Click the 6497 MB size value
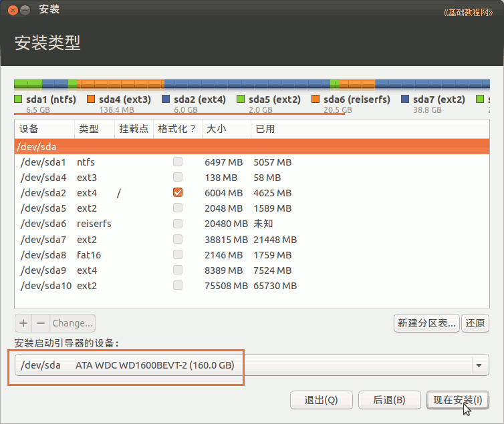The width and height of the screenshot is (504, 424). click(x=224, y=162)
